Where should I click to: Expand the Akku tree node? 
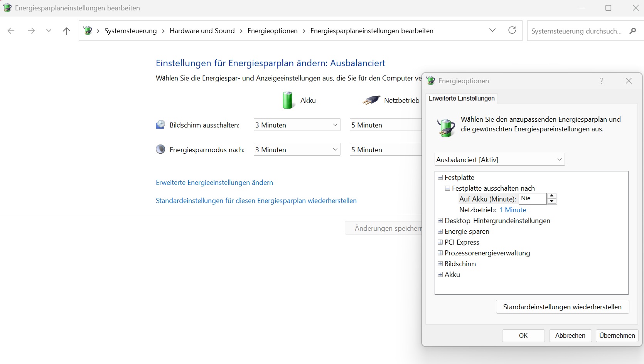tap(440, 275)
